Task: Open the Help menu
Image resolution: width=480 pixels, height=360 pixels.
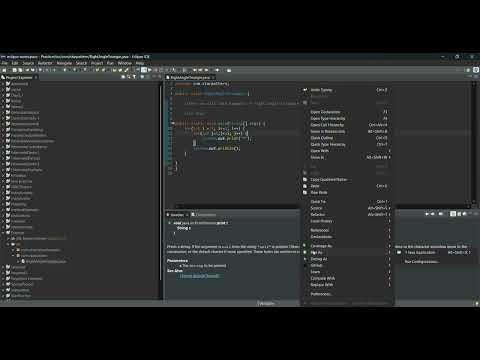Action: (x=140, y=63)
